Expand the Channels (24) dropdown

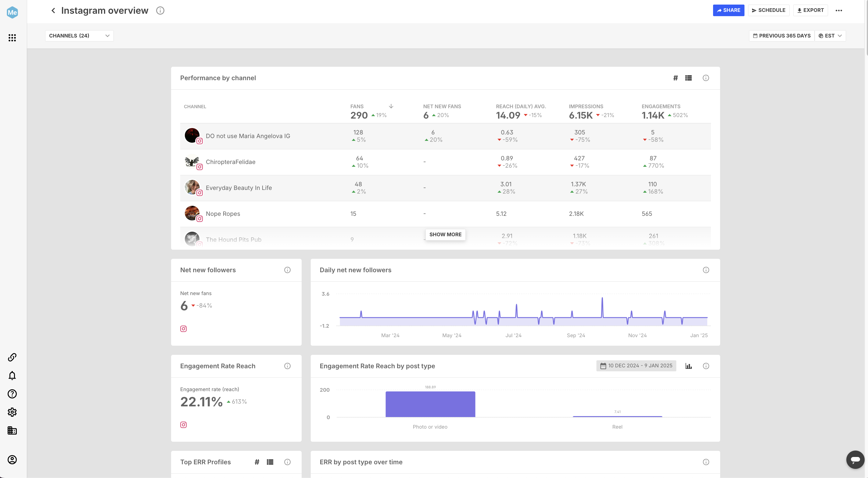[x=79, y=36]
